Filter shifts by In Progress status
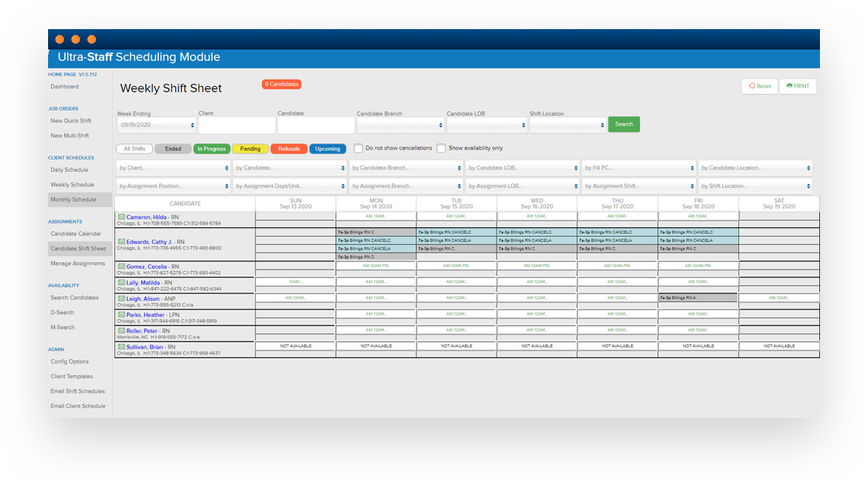The width and height of the screenshot is (868, 485). coord(211,149)
